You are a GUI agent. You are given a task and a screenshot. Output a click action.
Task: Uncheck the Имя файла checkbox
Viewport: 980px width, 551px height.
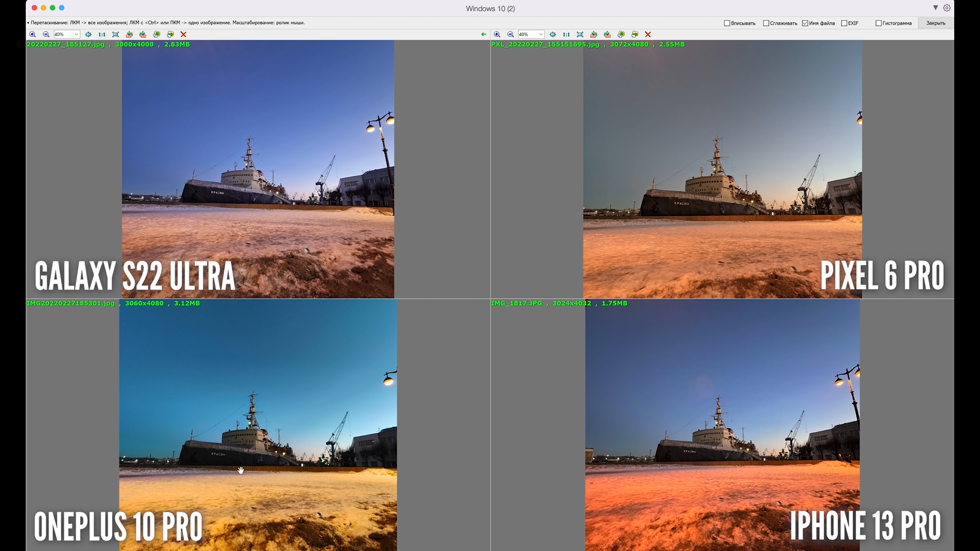pos(805,23)
